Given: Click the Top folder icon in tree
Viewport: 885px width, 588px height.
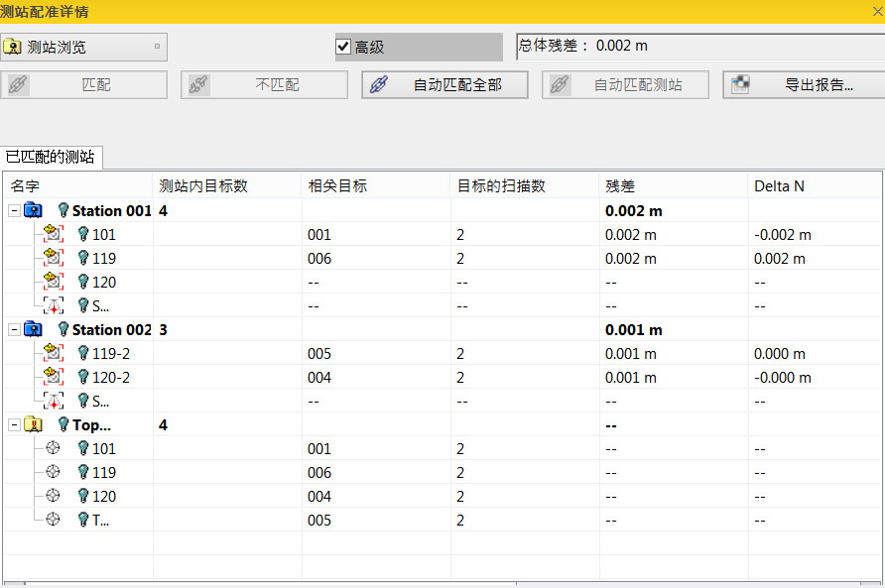Looking at the screenshot, I should [34, 424].
